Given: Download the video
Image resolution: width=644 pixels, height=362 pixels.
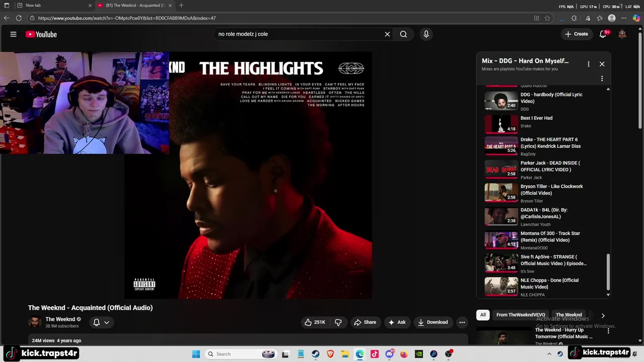Looking at the screenshot, I should click(x=433, y=322).
